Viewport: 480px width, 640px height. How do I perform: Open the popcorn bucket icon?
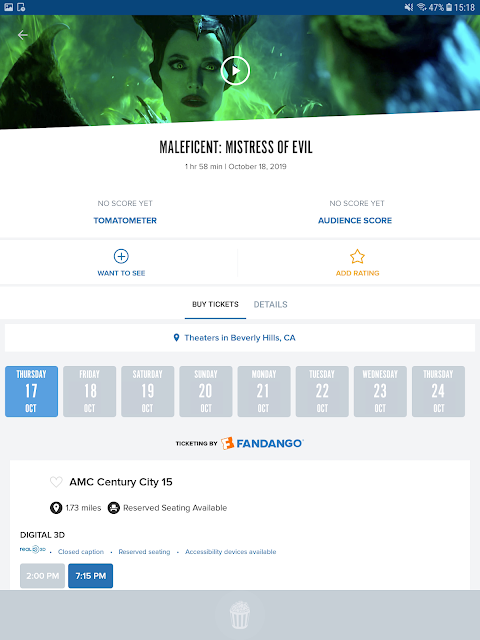tap(240, 615)
